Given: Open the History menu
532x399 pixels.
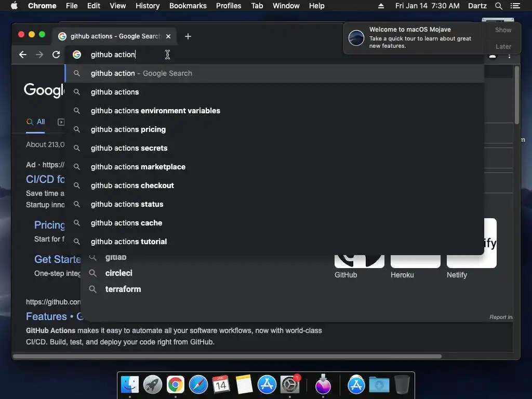Looking at the screenshot, I should tap(148, 6).
